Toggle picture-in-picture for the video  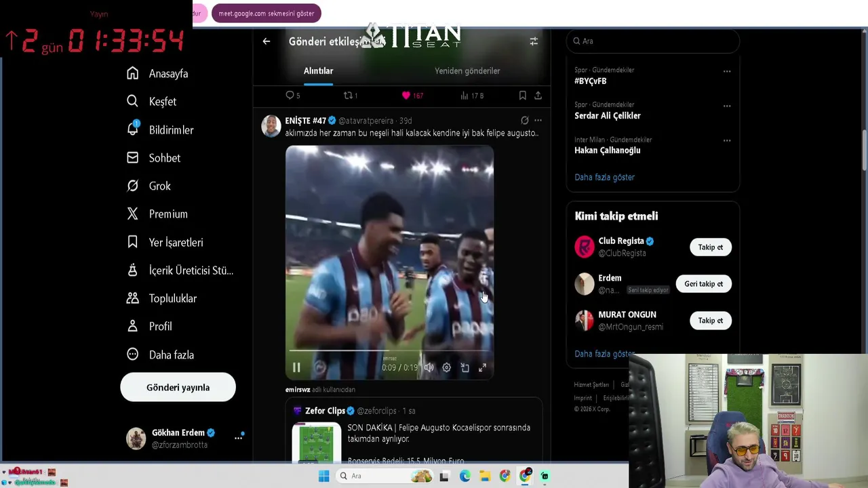[x=465, y=367]
